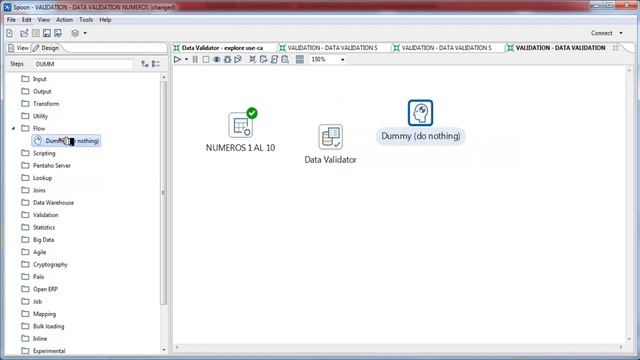The height and width of the screenshot is (360, 640).
Task: Click the step tree scroll down arrow
Action: click(x=164, y=350)
